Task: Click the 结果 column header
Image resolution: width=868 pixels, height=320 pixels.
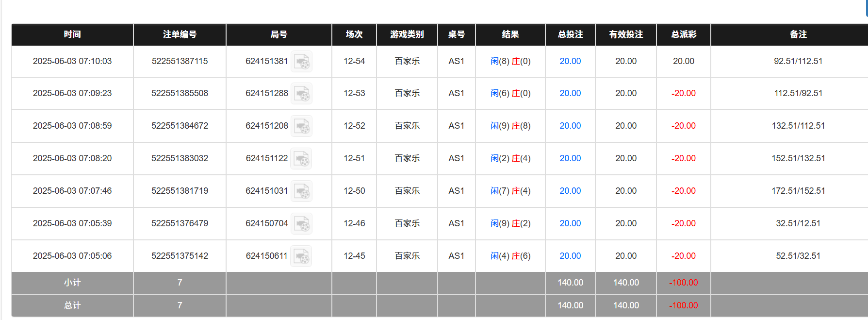Action: (510, 34)
